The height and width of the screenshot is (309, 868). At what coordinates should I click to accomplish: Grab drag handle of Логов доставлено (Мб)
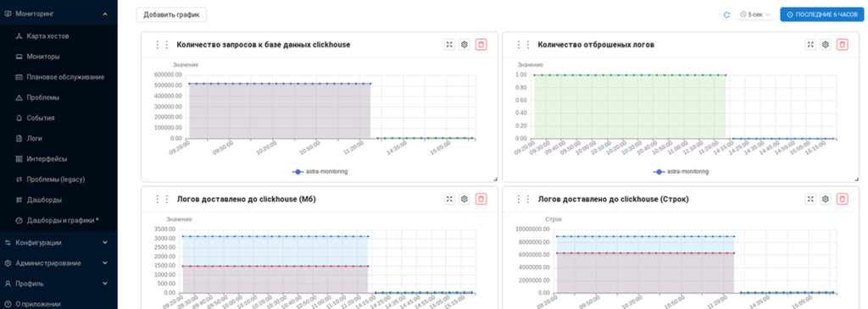[x=162, y=199]
